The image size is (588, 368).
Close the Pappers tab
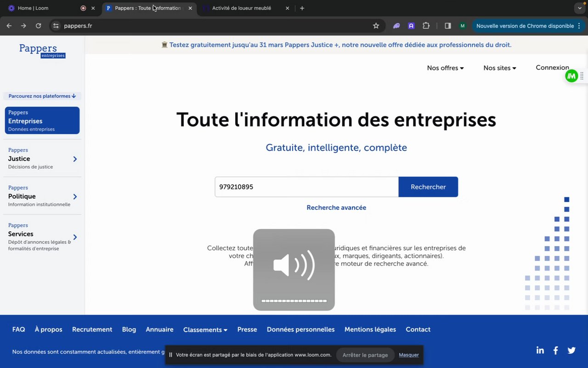(x=190, y=8)
